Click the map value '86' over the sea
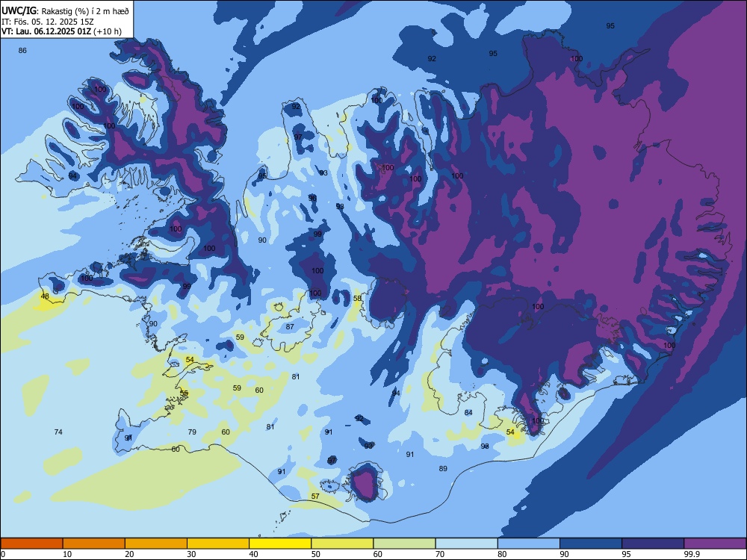 tap(22, 51)
